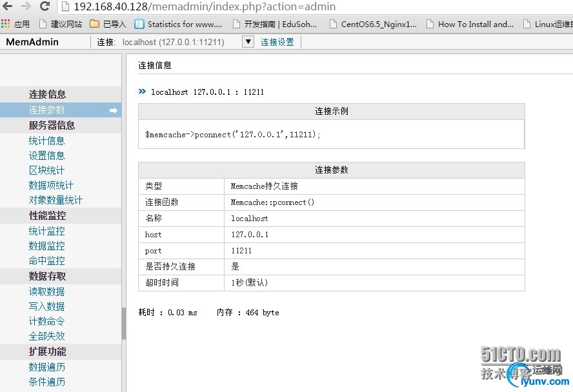
Task: Click the port value 11211
Action: tap(241, 250)
